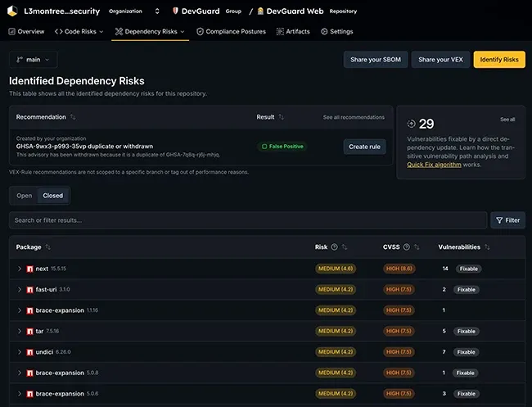
Task: Click See all in vulnerabilities card
Action: coord(507,120)
